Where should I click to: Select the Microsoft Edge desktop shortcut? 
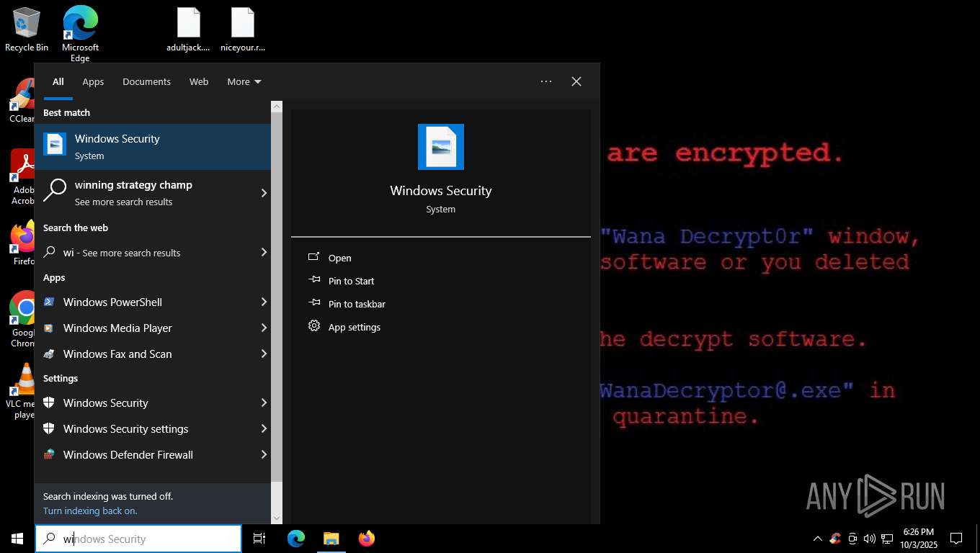[x=80, y=34]
